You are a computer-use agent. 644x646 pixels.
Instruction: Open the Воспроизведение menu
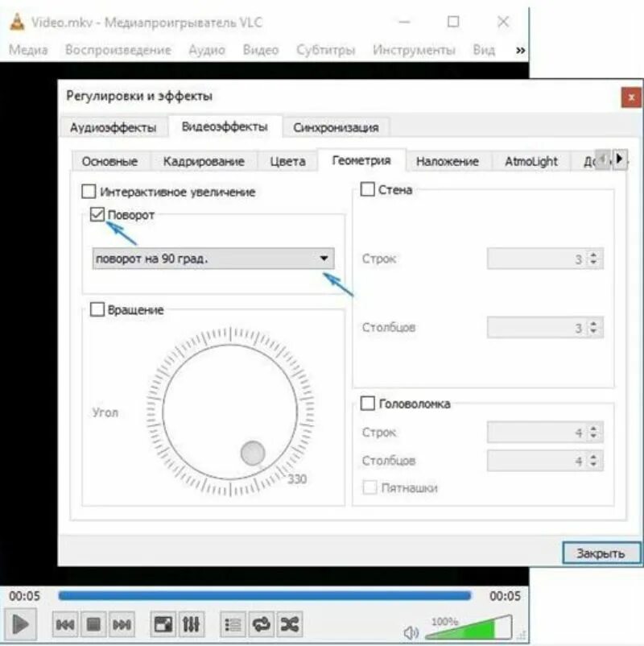tap(118, 50)
